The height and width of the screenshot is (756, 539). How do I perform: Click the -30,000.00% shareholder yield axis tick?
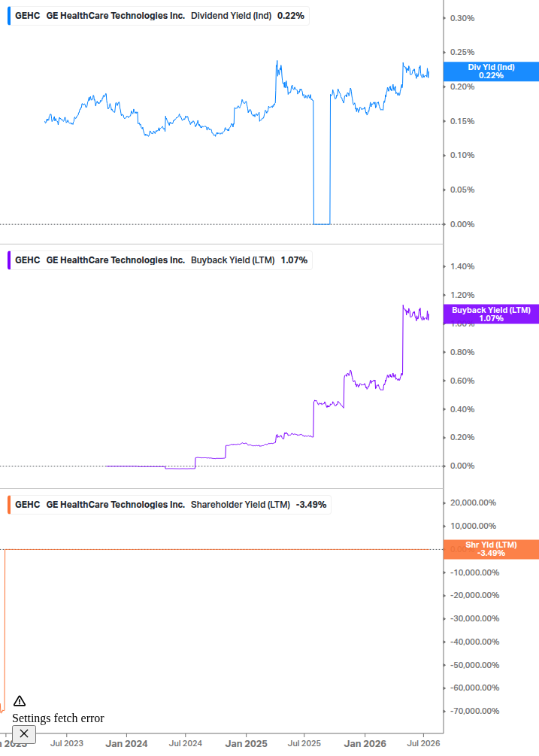coord(474,618)
